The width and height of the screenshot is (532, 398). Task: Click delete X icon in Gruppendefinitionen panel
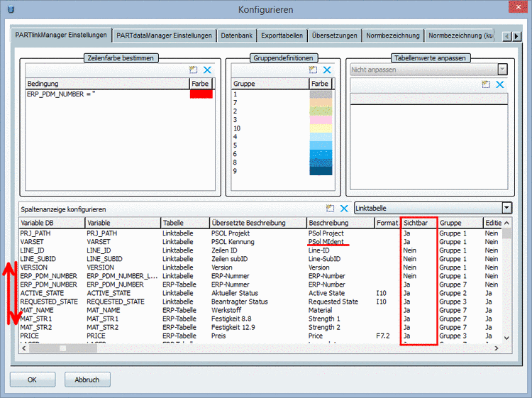click(327, 70)
